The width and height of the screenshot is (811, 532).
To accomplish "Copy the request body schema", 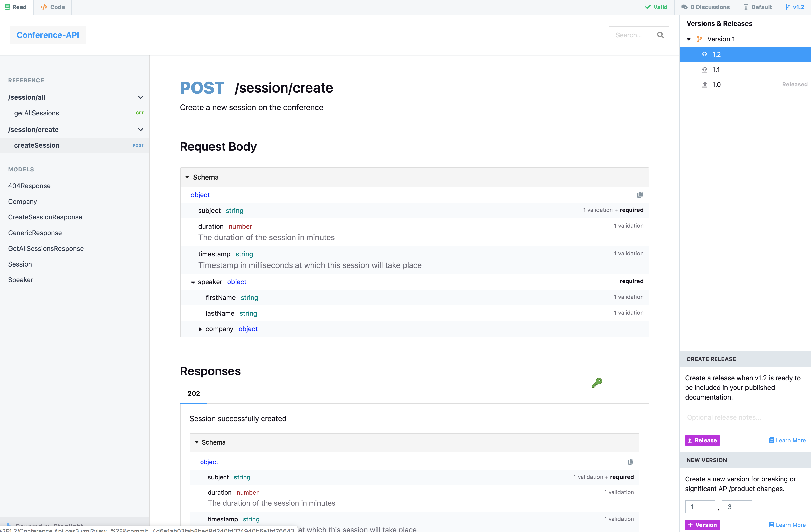I will coord(640,194).
